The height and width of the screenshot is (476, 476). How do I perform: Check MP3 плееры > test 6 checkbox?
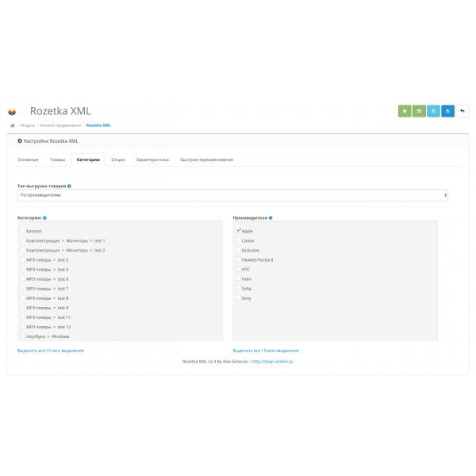[x=23, y=278]
